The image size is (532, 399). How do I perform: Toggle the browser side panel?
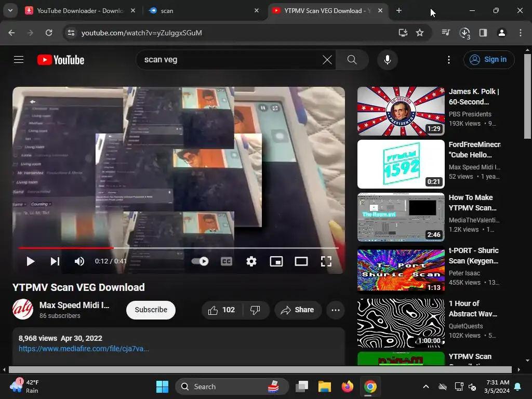click(483, 33)
